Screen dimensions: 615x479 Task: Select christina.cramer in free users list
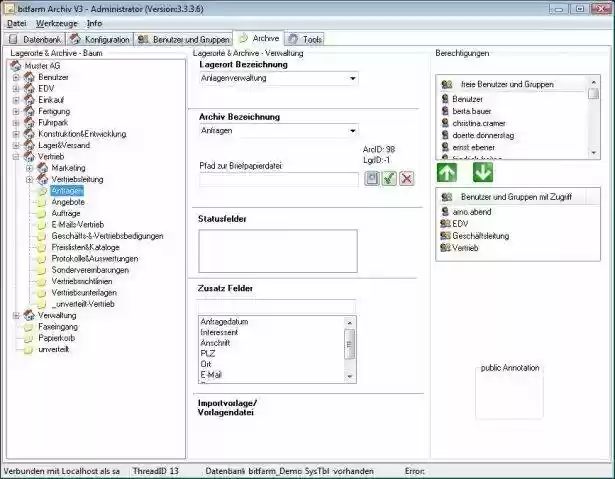479,123
